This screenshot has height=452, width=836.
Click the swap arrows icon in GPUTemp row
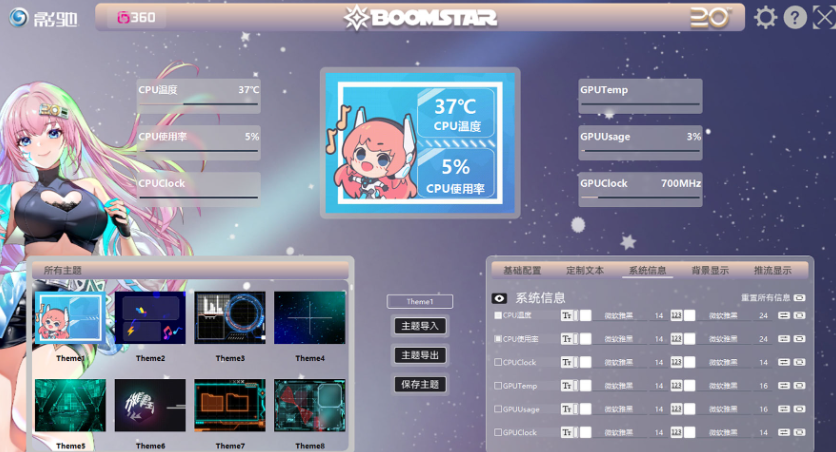point(783,386)
